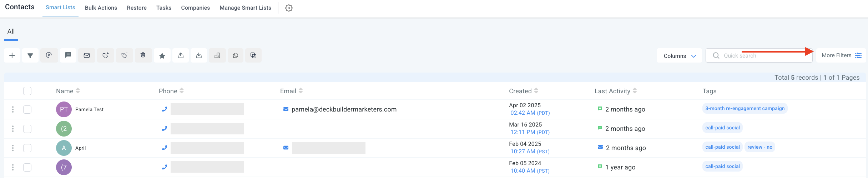Click the Send Review star icon

[x=162, y=55]
